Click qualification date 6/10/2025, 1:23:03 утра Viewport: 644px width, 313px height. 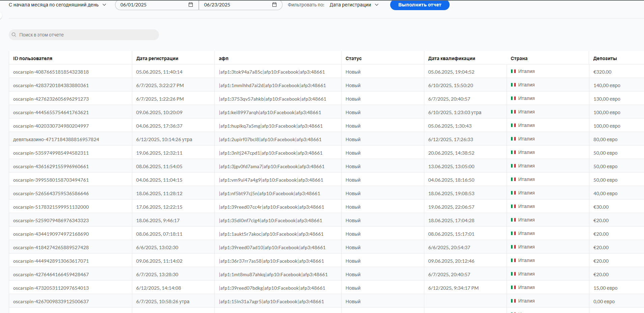click(455, 112)
